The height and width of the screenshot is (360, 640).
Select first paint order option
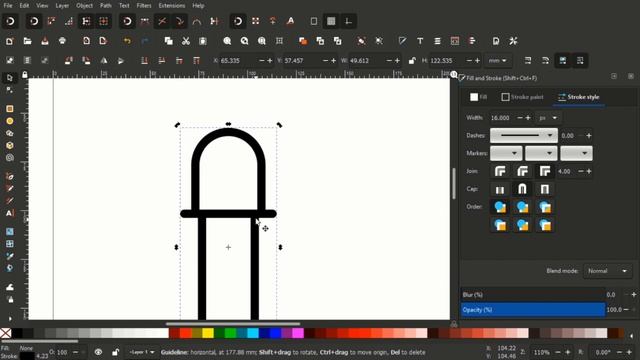point(500,207)
